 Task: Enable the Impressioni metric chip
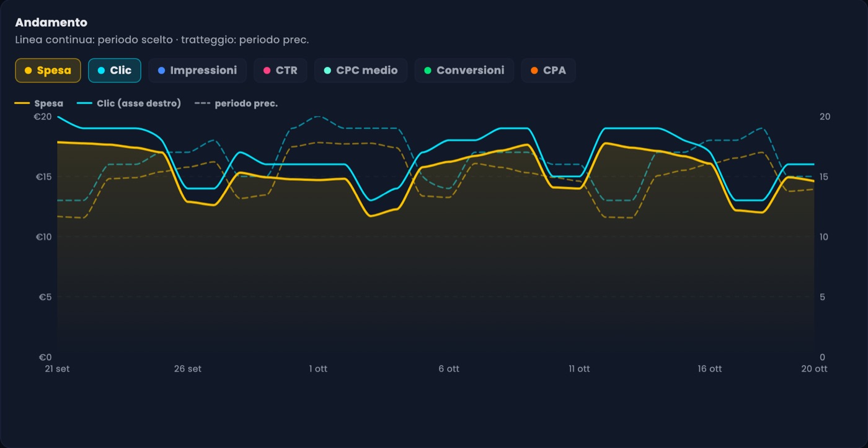[x=197, y=71]
